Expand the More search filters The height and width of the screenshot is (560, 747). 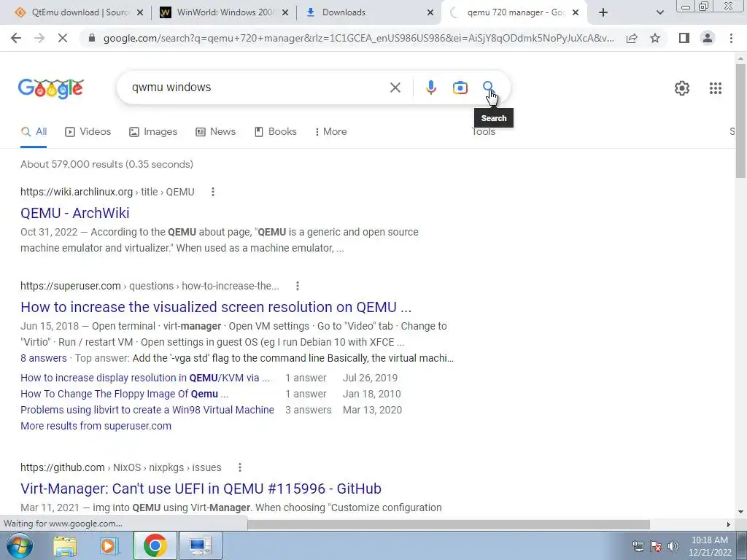tap(330, 131)
